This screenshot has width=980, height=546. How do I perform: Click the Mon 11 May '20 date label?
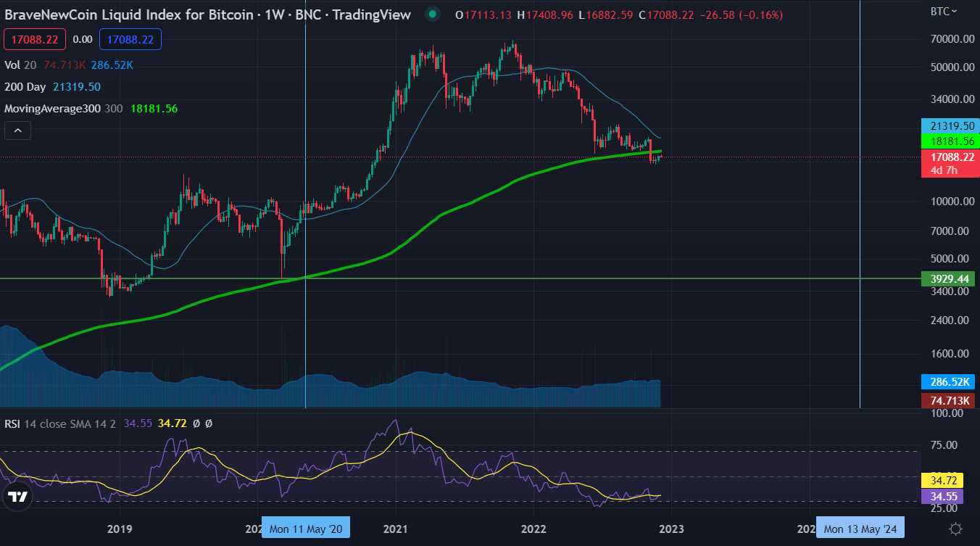(x=305, y=529)
